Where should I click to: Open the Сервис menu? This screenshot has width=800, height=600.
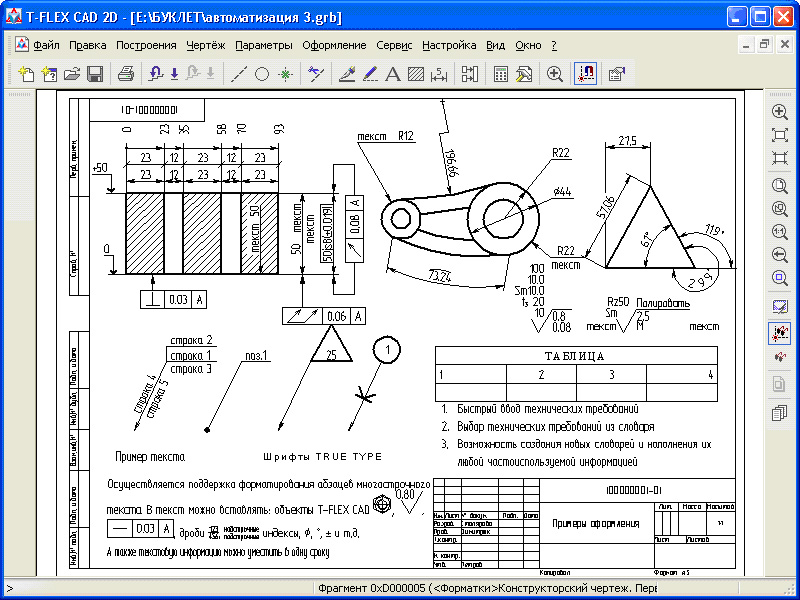pyautogui.click(x=394, y=45)
